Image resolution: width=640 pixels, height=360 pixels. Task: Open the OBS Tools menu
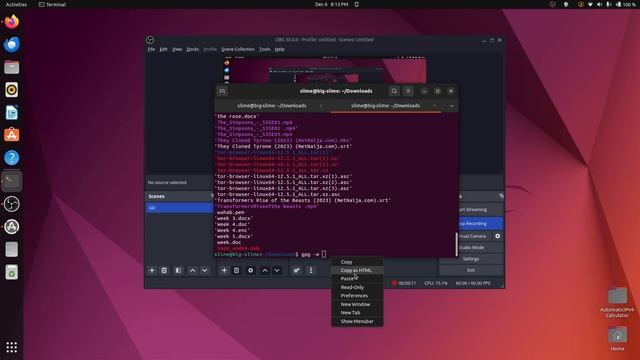tap(264, 49)
